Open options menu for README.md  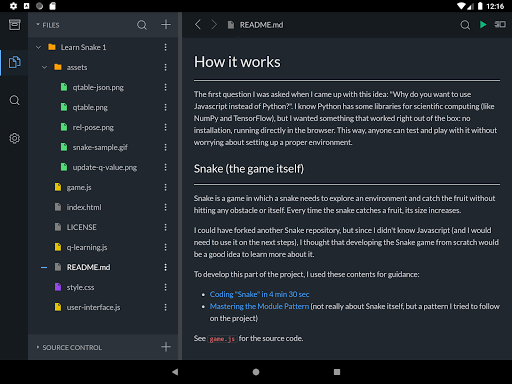click(165, 267)
